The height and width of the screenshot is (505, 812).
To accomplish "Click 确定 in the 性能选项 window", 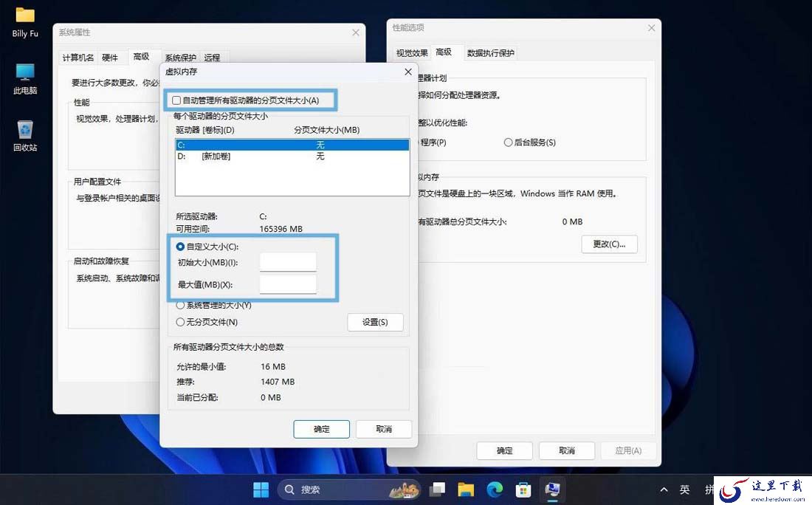I will 504,450.
